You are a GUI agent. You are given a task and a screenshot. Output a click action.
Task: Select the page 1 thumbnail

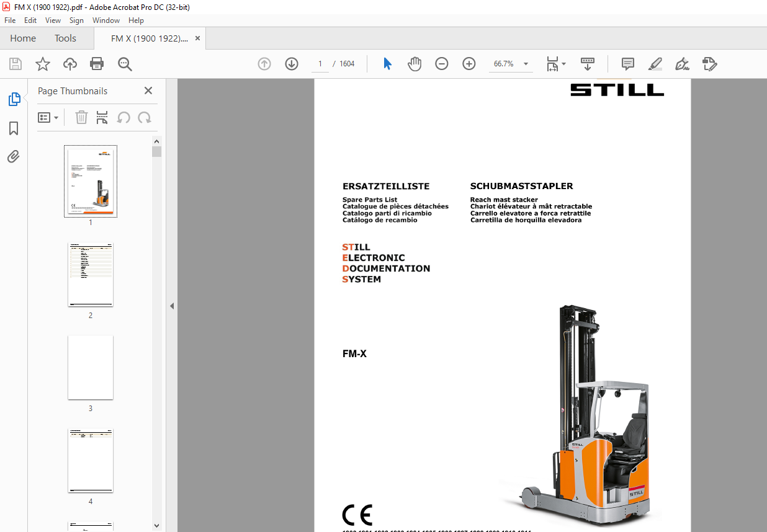point(91,181)
